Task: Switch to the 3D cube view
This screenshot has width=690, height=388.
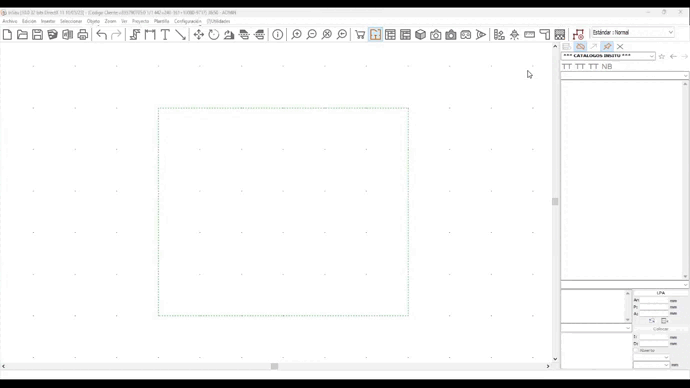Action: (420, 34)
